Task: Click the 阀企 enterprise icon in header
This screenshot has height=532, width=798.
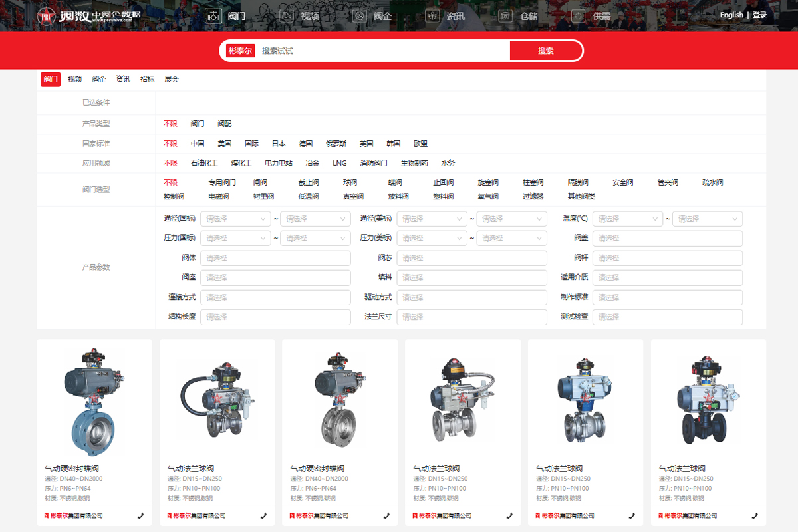Action: [360, 16]
